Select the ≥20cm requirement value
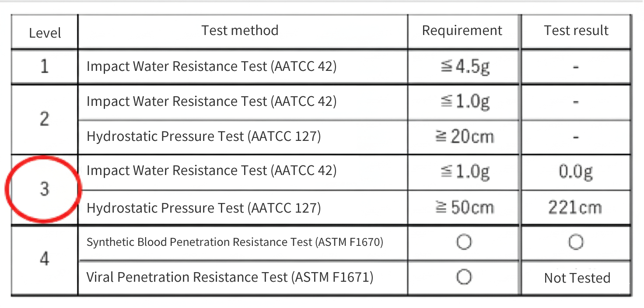The height and width of the screenshot is (308, 644). pos(464,136)
